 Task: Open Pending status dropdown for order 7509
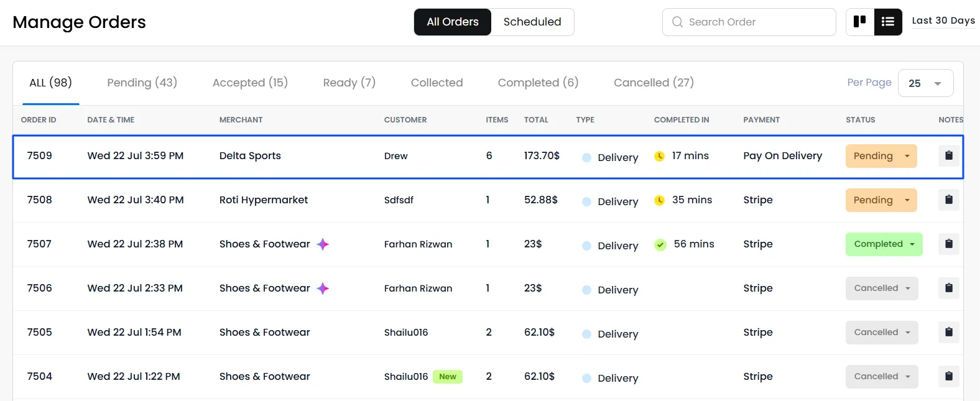point(881,156)
